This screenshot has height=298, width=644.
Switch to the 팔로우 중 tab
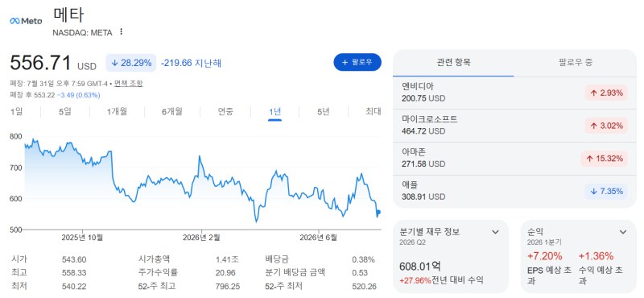(576, 63)
